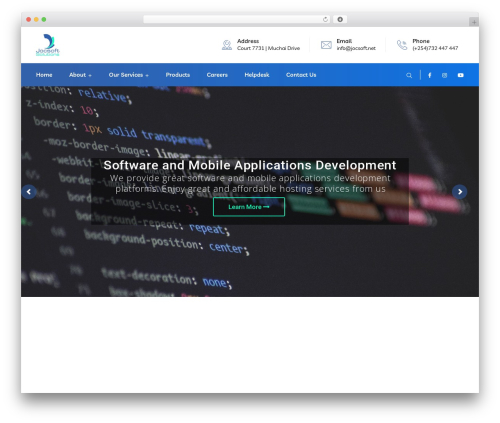Click the red close window dot

click(x=29, y=19)
